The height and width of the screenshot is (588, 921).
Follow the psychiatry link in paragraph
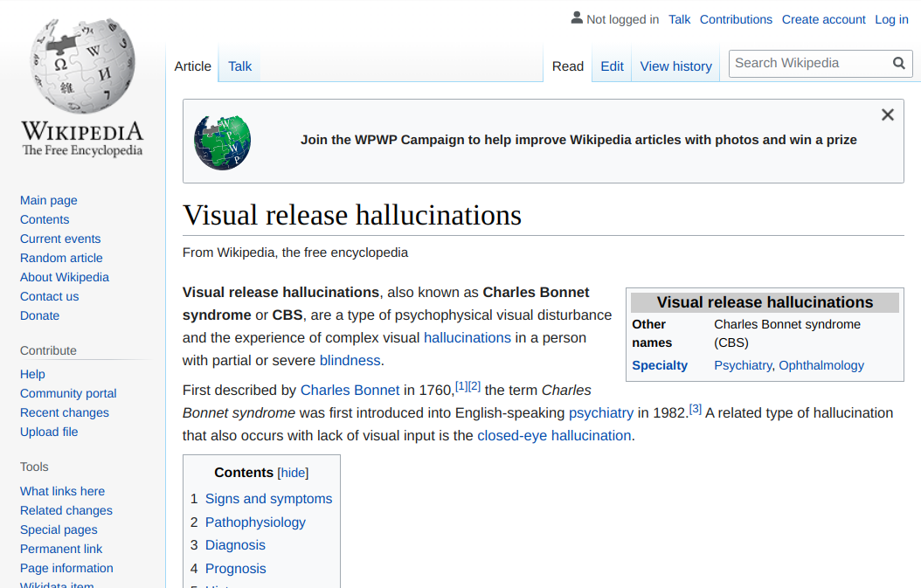(x=601, y=413)
